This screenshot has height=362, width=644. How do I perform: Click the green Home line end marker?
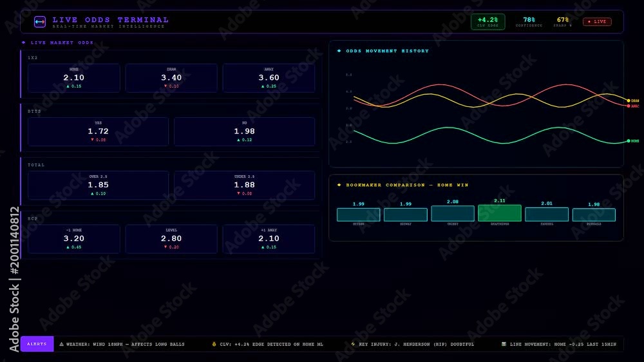pos(629,141)
